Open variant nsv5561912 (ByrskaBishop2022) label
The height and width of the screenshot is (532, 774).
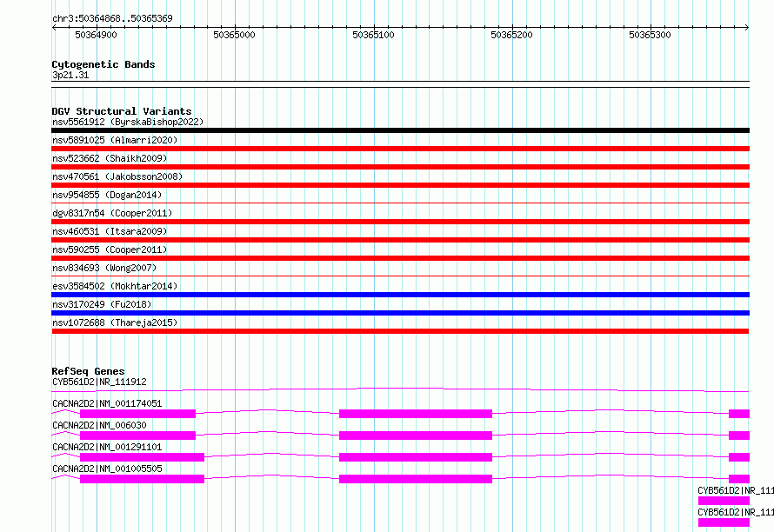click(x=128, y=122)
